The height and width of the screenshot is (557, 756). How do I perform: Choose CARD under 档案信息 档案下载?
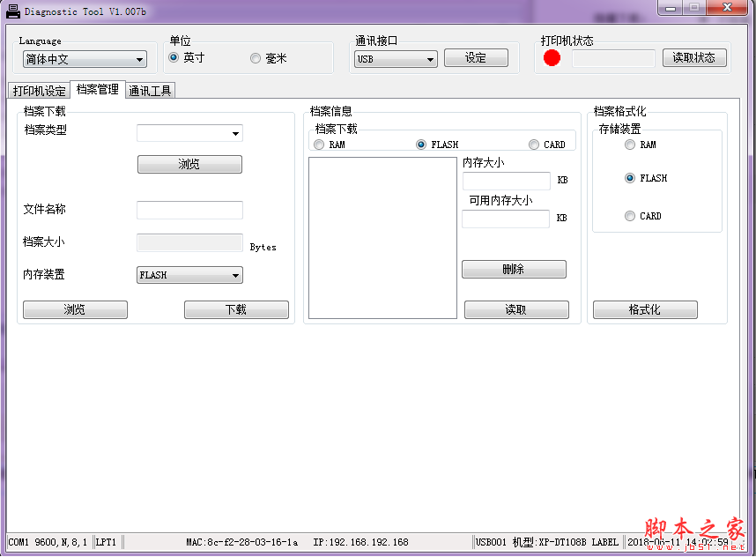coord(534,145)
